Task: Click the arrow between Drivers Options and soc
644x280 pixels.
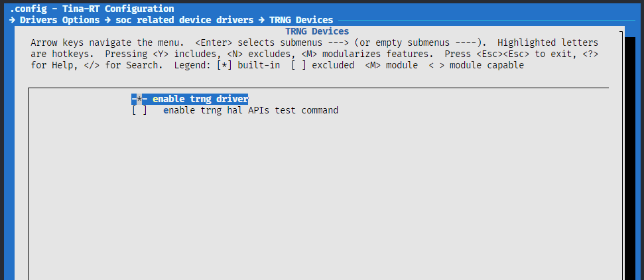Action: coord(109,20)
